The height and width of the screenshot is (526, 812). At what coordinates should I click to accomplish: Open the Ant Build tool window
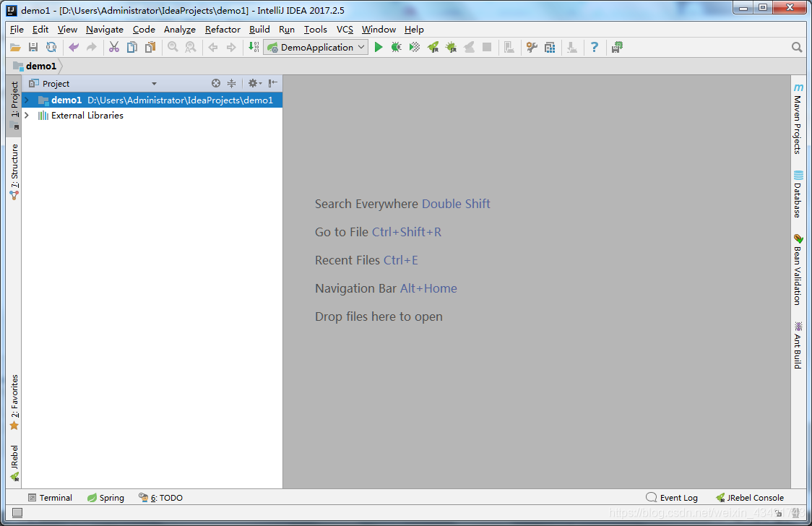(x=798, y=345)
